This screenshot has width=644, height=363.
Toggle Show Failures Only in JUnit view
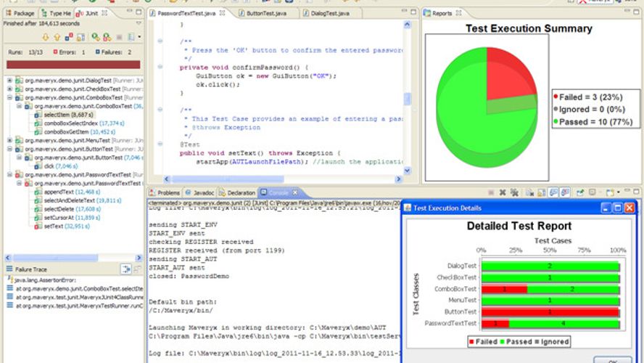pyautogui.click(x=70, y=37)
